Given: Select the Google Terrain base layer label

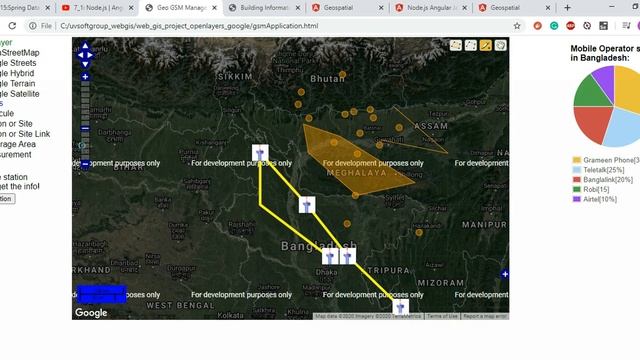Looking at the screenshot, I should click(18, 83).
